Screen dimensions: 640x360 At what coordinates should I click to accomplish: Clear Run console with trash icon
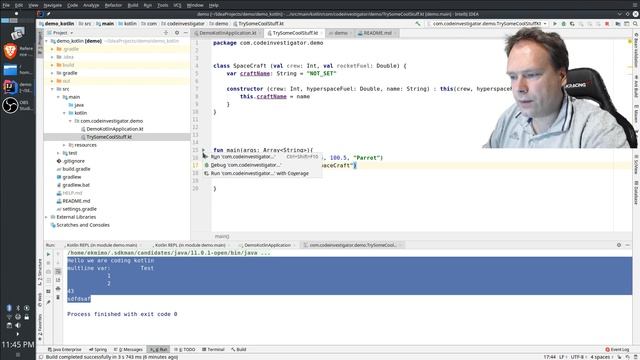(x=58, y=297)
